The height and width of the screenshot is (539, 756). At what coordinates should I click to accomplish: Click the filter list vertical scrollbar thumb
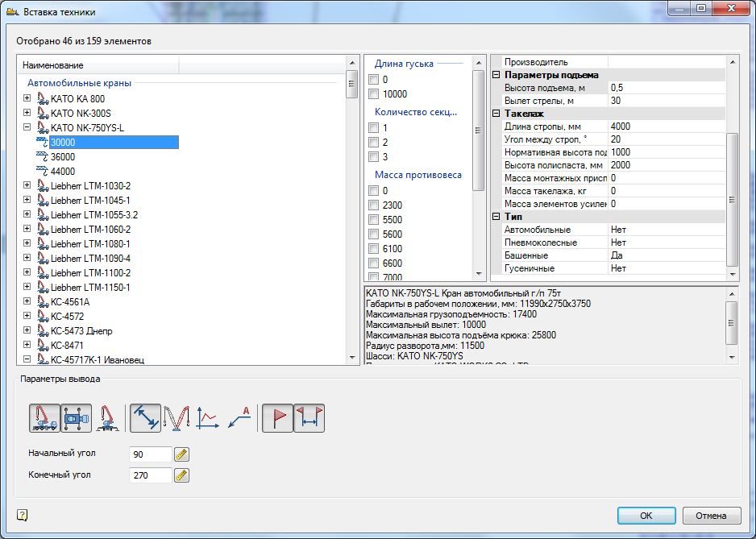[x=478, y=131]
